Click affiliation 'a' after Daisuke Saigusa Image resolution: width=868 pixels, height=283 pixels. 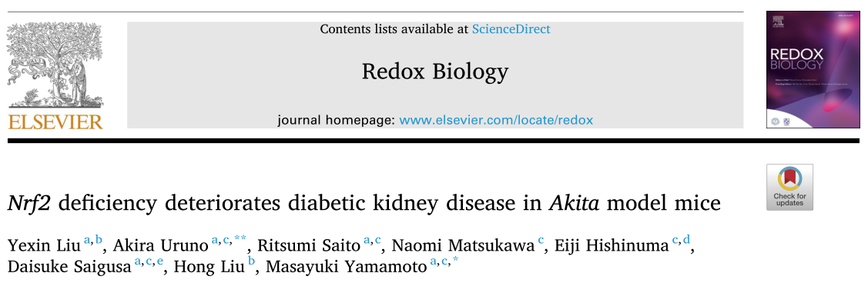pos(138,262)
